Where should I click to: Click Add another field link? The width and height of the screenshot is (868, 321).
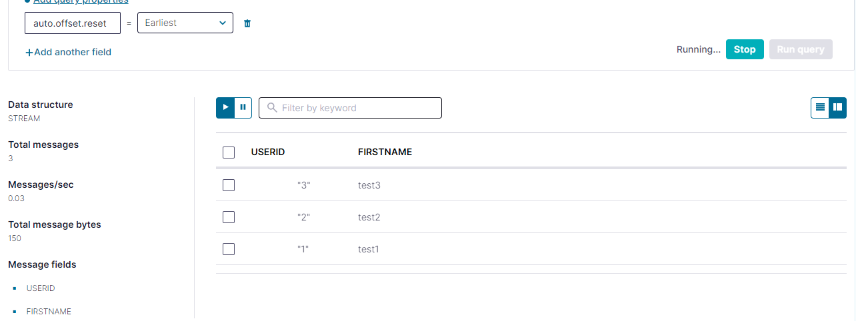pyautogui.click(x=68, y=52)
